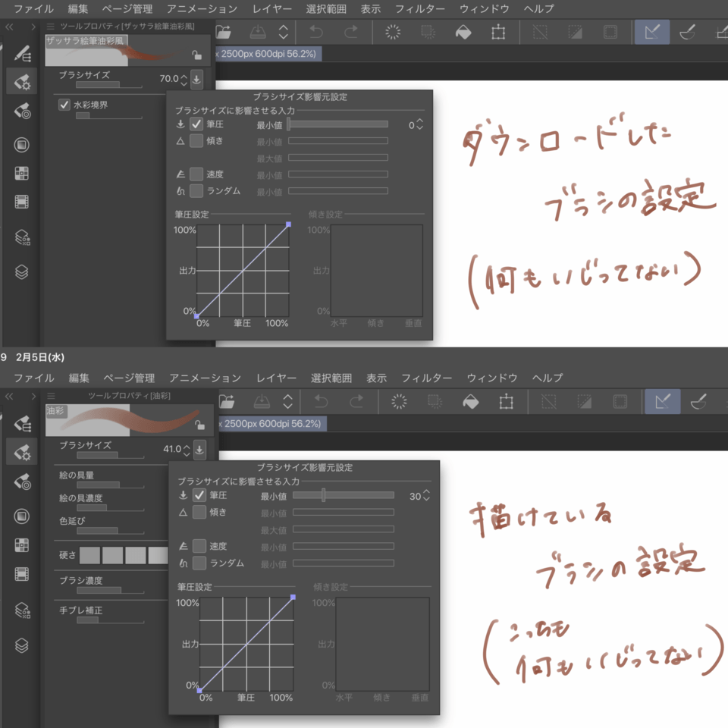Open レイヤー menu in top screenshot

[x=272, y=9]
